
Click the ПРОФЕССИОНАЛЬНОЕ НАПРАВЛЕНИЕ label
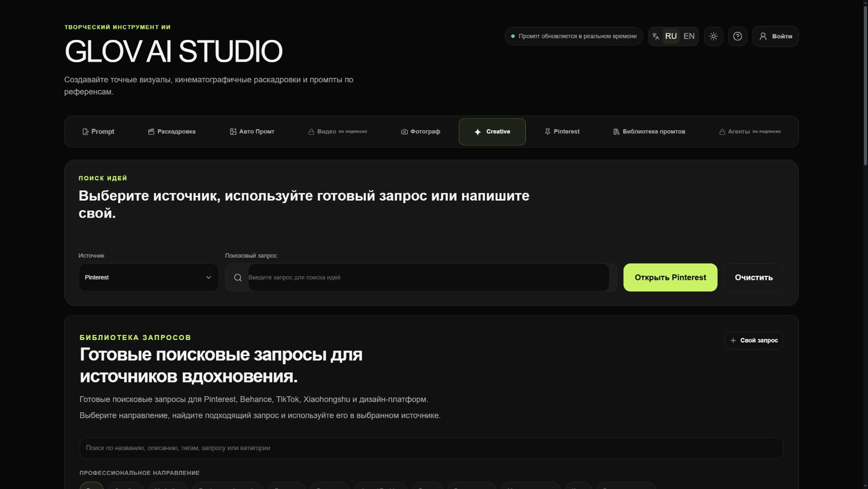pos(139,473)
